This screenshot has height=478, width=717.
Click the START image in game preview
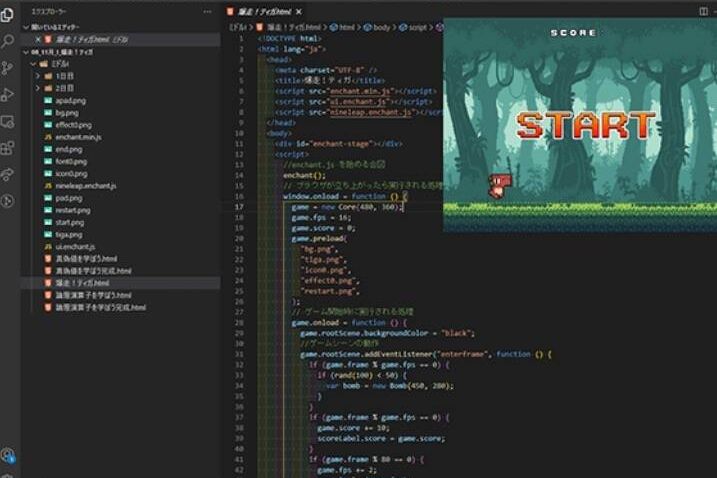point(586,125)
